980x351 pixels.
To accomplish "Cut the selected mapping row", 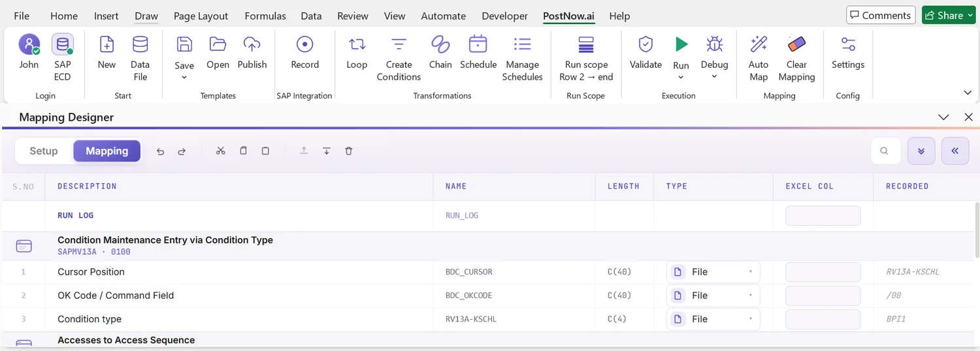I will 221,151.
